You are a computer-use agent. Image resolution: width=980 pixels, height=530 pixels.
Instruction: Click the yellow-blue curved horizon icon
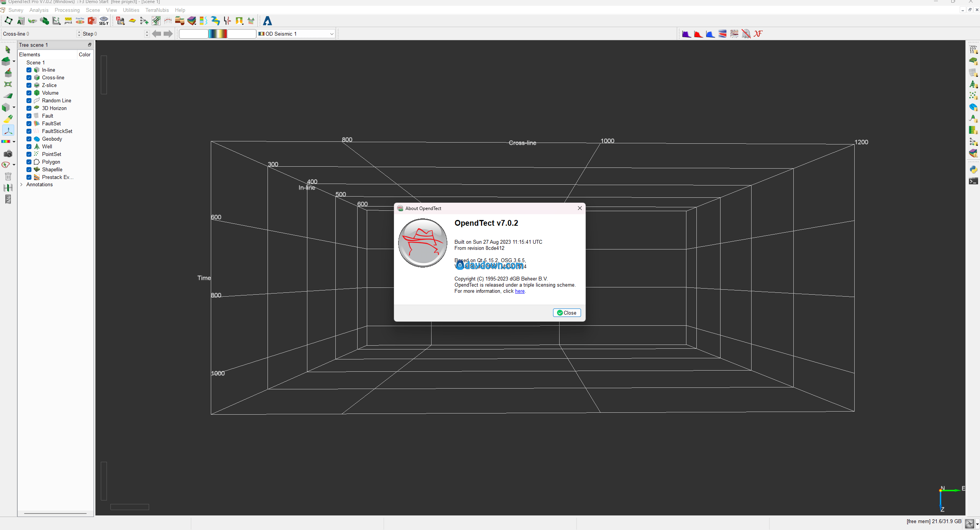(215, 21)
